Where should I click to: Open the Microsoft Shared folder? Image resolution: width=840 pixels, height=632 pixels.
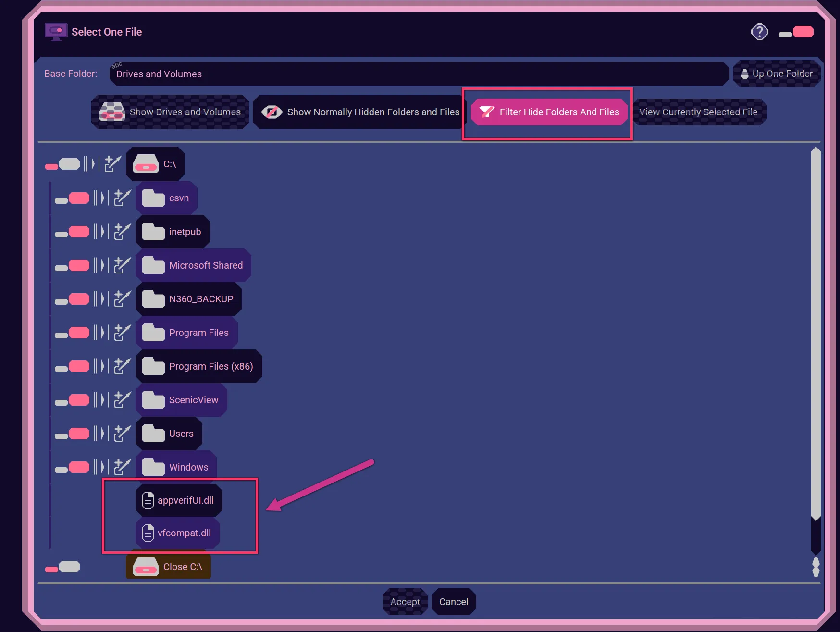click(x=193, y=265)
